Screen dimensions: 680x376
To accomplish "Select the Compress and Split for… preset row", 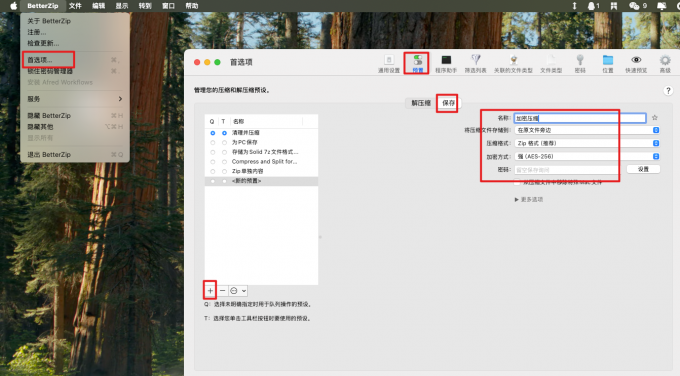I will [x=262, y=161].
